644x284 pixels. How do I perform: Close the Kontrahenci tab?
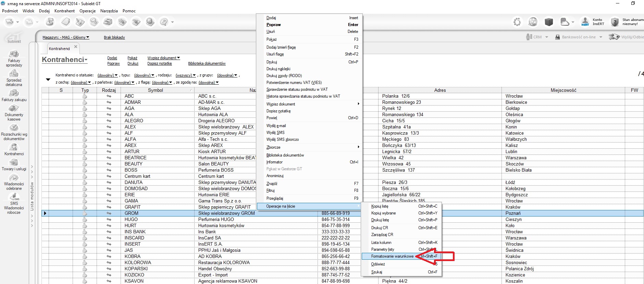tap(76, 46)
